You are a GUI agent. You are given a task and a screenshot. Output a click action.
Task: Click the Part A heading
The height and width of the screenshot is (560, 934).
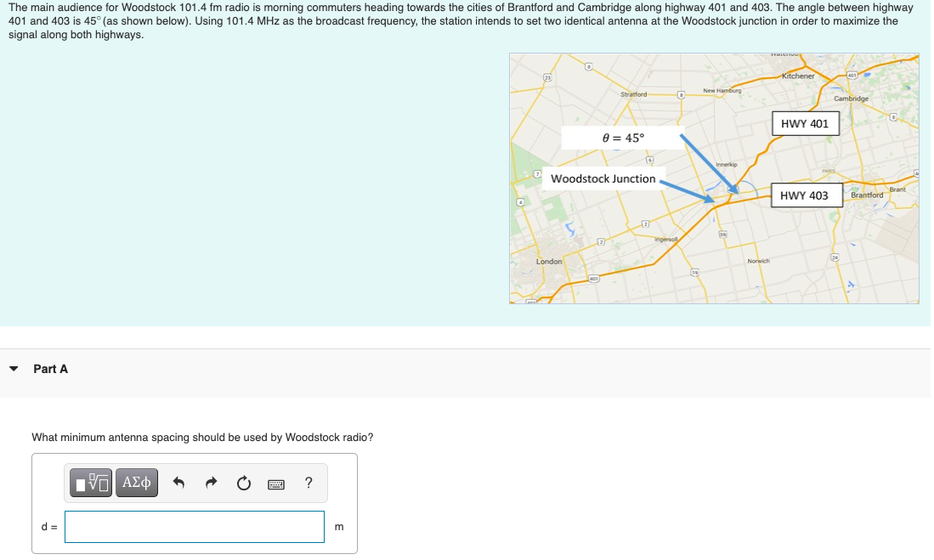pyautogui.click(x=51, y=369)
